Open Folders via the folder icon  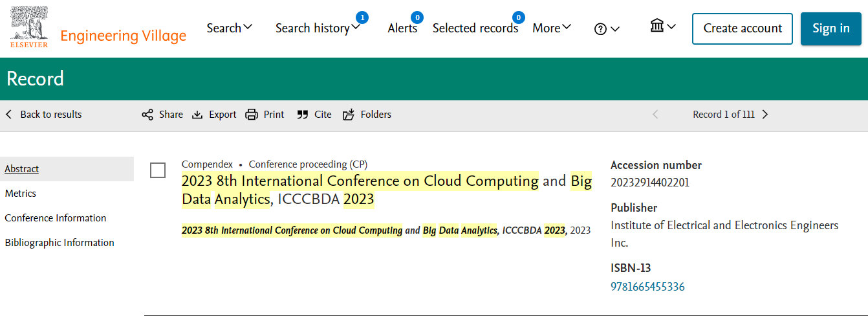349,115
